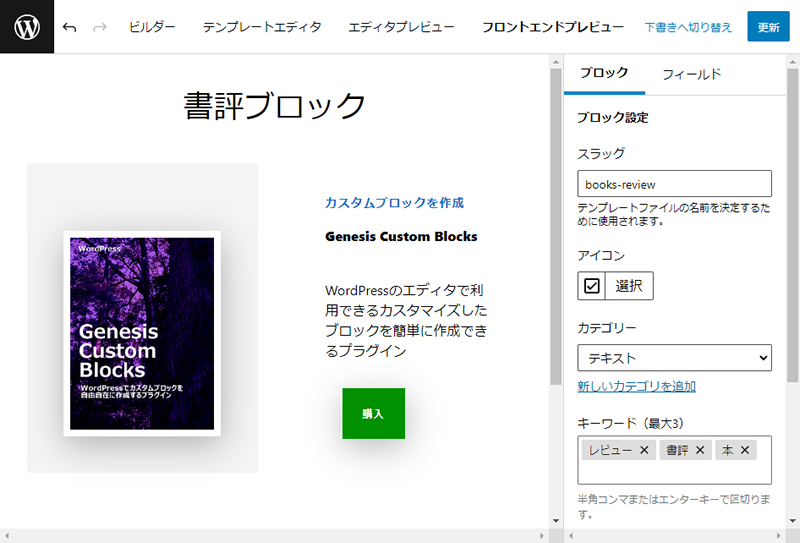
Task: Click 下書きへ切り替え link
Action: pyautogui.click(x=688, y=27)
